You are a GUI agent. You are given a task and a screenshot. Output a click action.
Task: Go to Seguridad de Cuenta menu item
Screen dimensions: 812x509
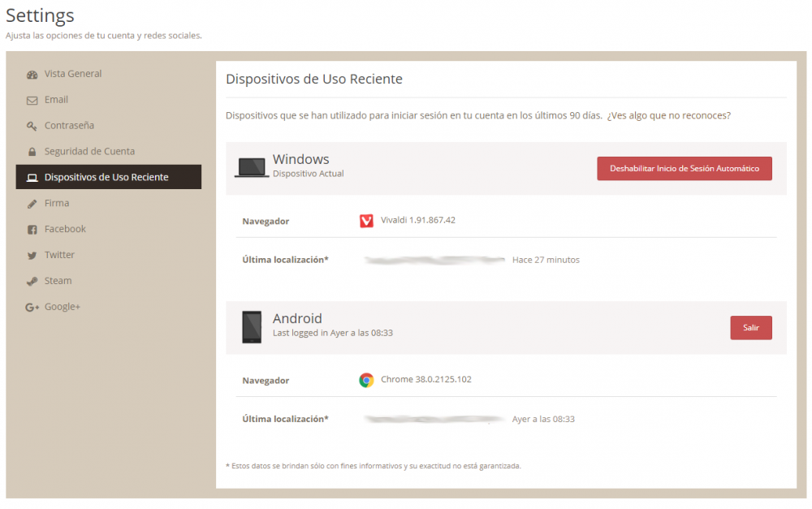[89, 152]
